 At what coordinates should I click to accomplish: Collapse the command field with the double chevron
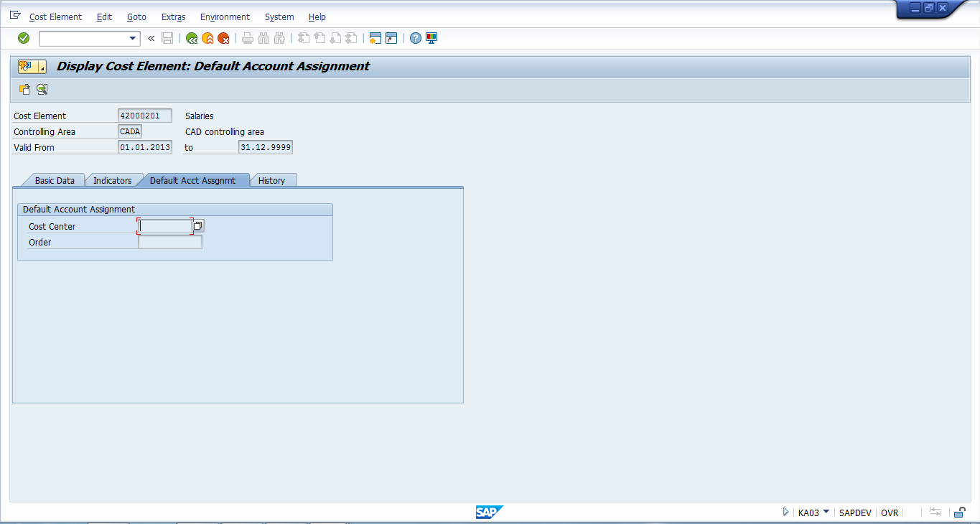(x=151, y=39)
